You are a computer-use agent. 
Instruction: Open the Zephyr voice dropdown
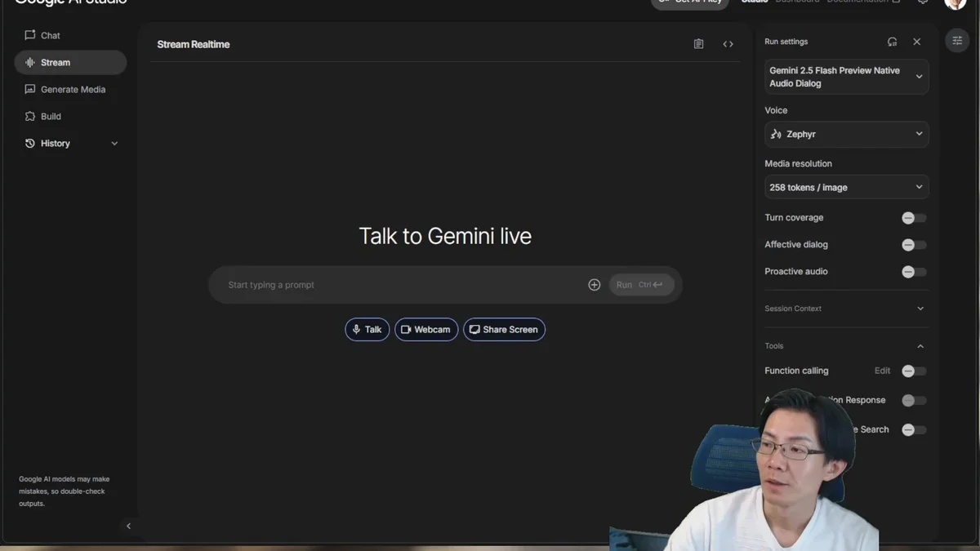click(x=846, y=134)
